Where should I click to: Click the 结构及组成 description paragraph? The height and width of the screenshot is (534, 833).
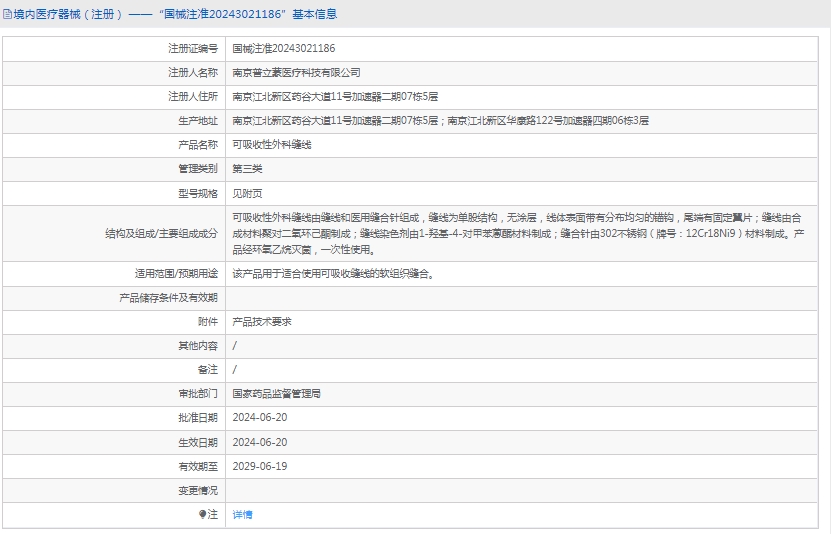click(x=518, y=233)
